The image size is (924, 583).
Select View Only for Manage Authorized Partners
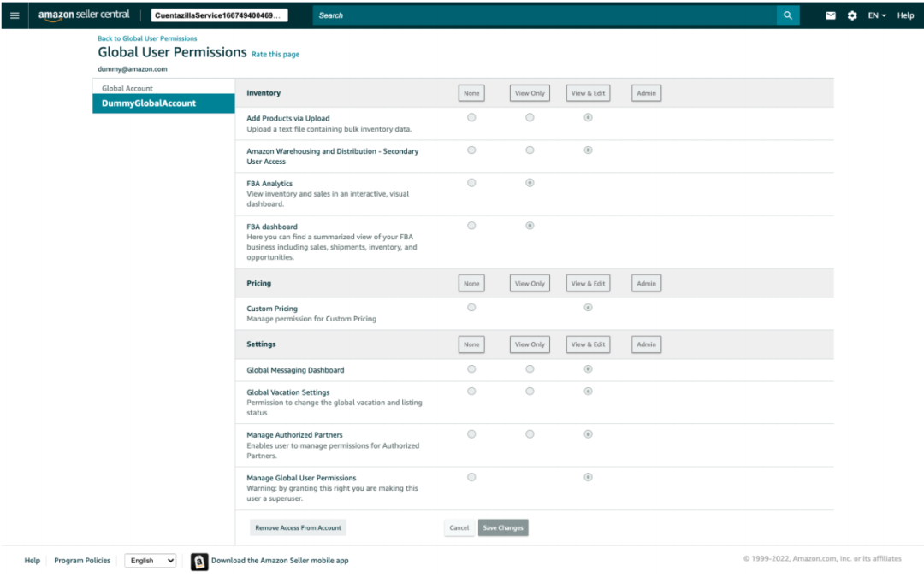(530, 434)
